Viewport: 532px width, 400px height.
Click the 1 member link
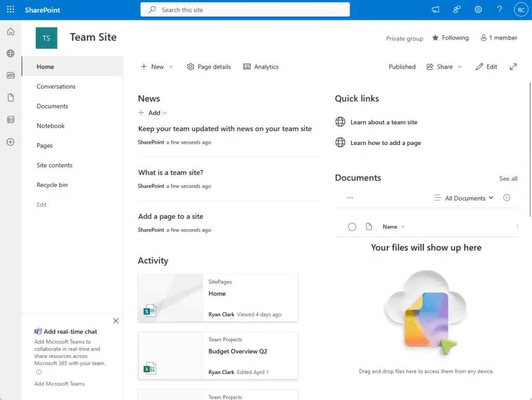point(499,37)
